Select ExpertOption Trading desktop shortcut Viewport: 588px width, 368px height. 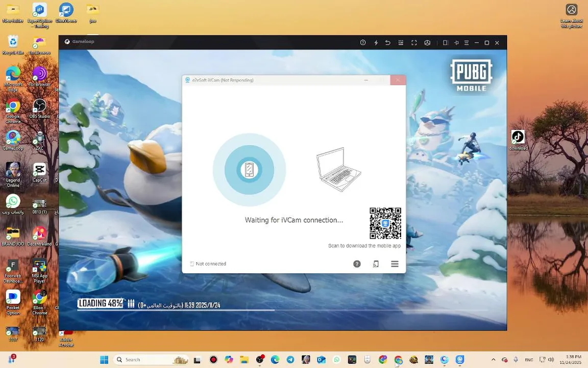[39, 15]
